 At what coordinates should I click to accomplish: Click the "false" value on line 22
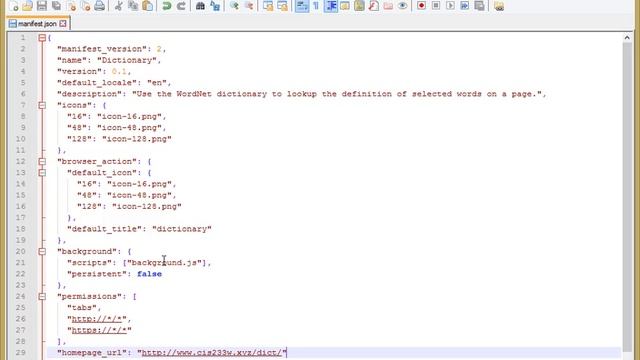[x=149, y=274]
